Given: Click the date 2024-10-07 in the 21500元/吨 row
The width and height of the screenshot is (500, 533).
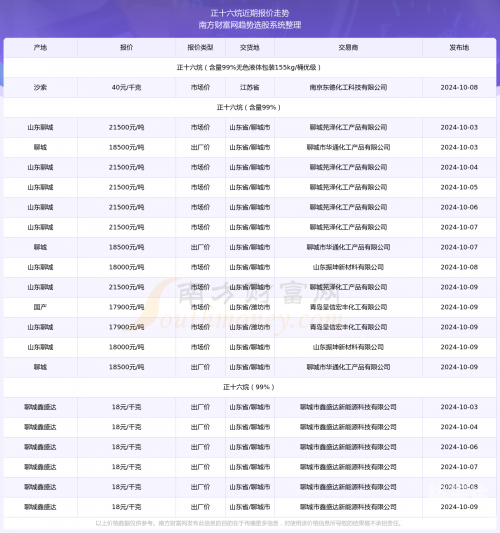Looking at the screenshot, I should [459, 227].
